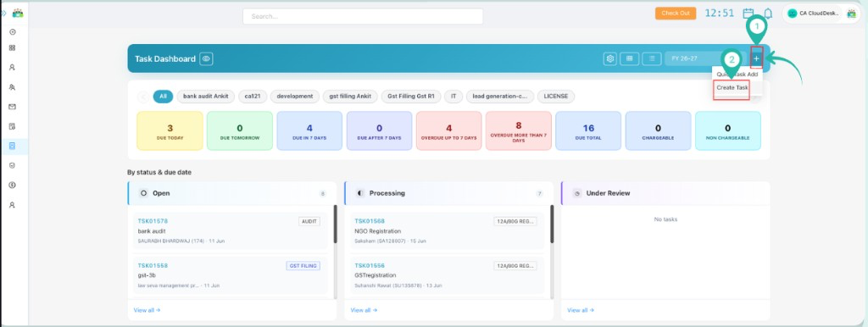
Task: Click the orange Check Out button
Action: coord(676,14)
